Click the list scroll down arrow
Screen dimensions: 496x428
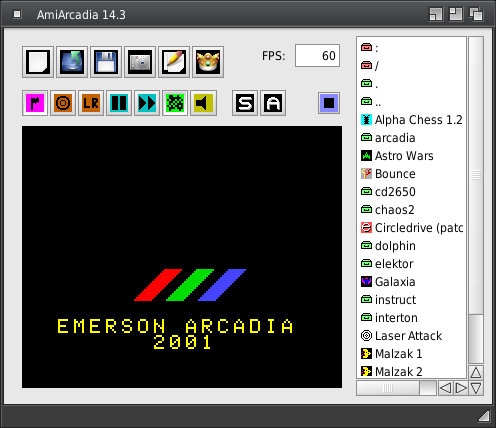tap(476, 388)
